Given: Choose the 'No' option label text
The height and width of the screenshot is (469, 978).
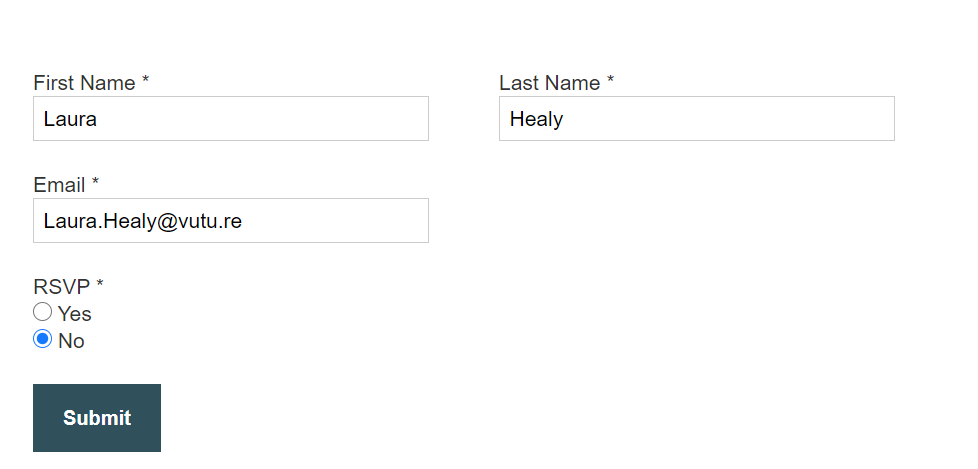Looking at the screenshot, I should (x=71, y=341).
